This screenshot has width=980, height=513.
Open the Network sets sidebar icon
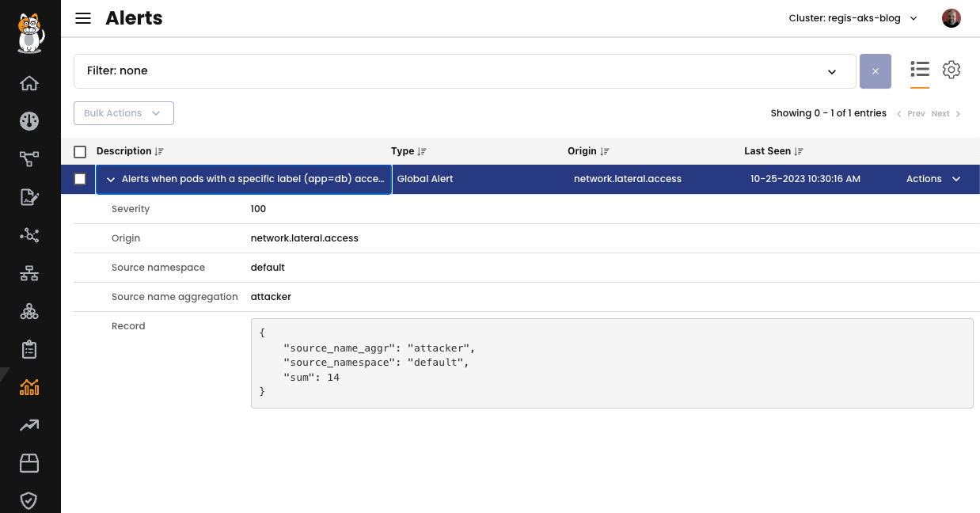point(29,273)
